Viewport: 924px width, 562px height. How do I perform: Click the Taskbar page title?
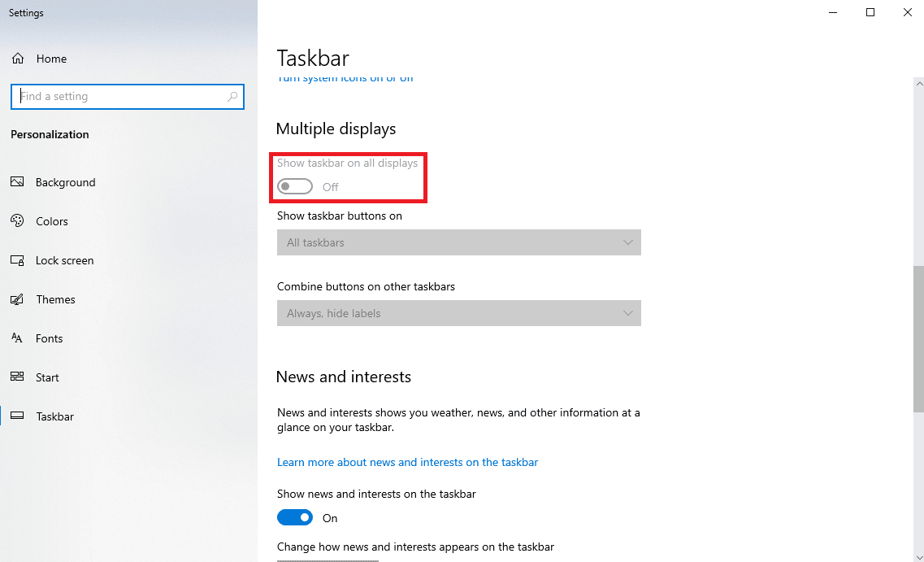point(313,59)
